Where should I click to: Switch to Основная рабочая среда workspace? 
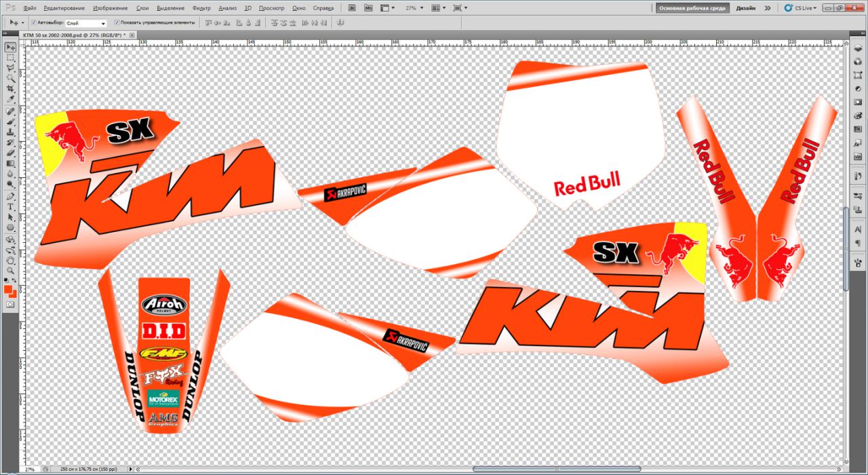coord(692,8)
